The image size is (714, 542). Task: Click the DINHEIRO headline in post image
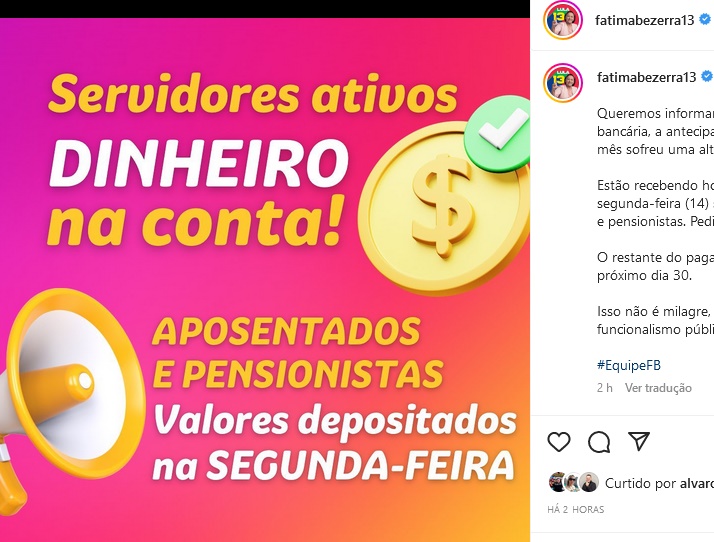tap(199, 163)
